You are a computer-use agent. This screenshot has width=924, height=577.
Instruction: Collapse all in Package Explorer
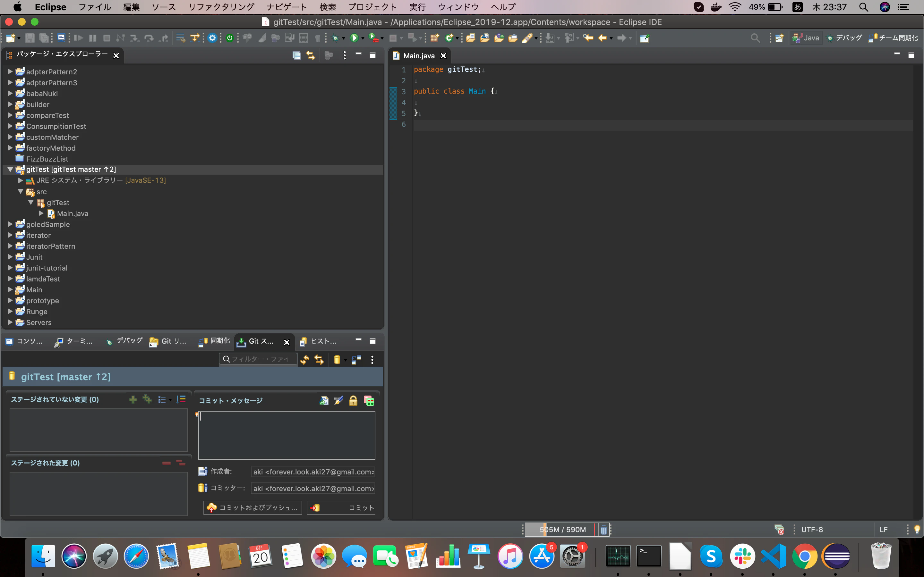(x=297, y=56)
